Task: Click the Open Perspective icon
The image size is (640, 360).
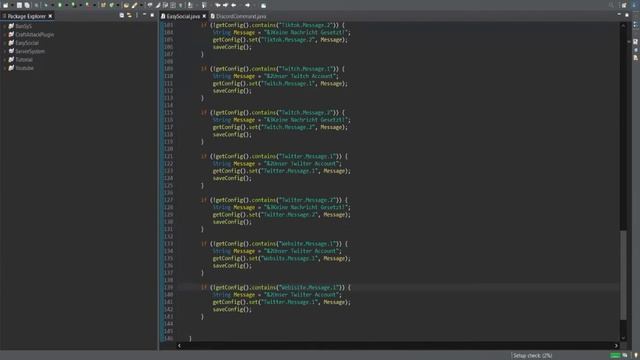Action: coord(624,5)
